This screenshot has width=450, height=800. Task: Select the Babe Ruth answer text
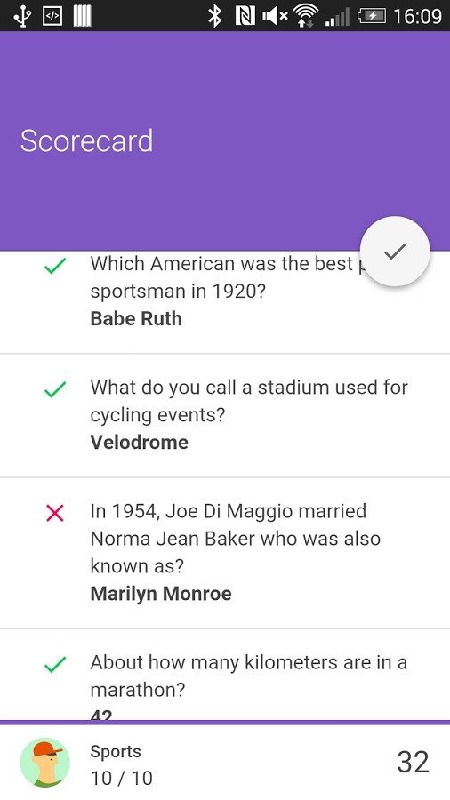coord(136,318)
